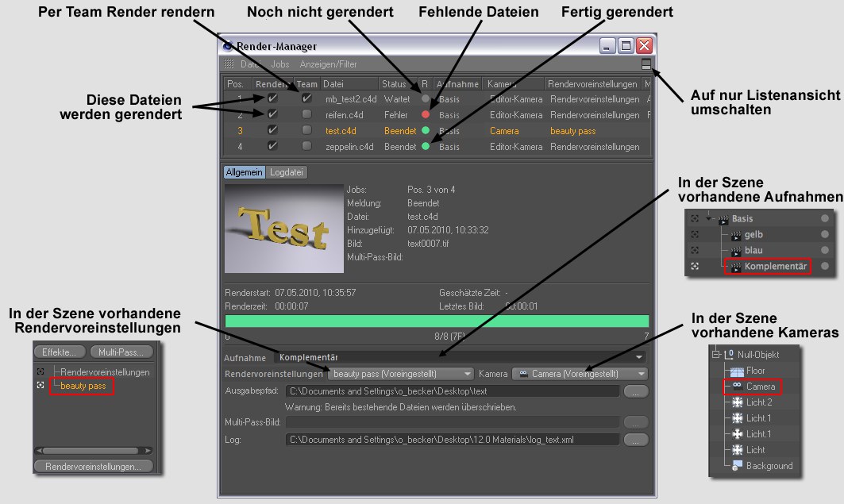Screen dimensions: 844x504
Task: Click the Ausgabepfad path input field
Action: [452, 391]
